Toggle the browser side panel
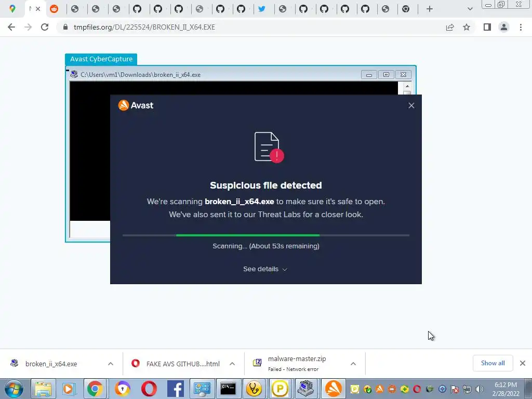 click(487, 27)
